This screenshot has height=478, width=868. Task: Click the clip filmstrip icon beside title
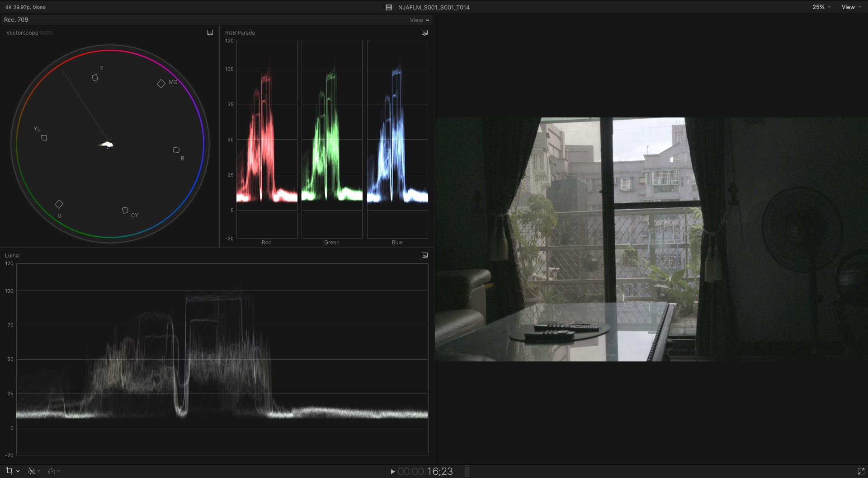(389, 7)
